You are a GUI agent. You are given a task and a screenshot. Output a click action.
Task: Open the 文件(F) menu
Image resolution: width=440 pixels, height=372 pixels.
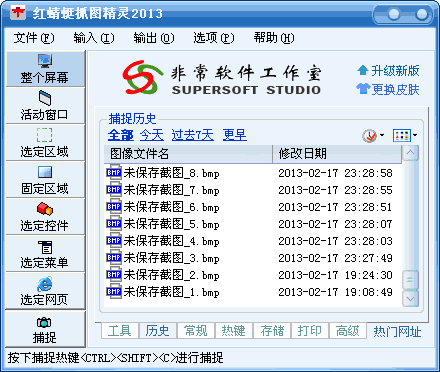(x=34, y=38)
